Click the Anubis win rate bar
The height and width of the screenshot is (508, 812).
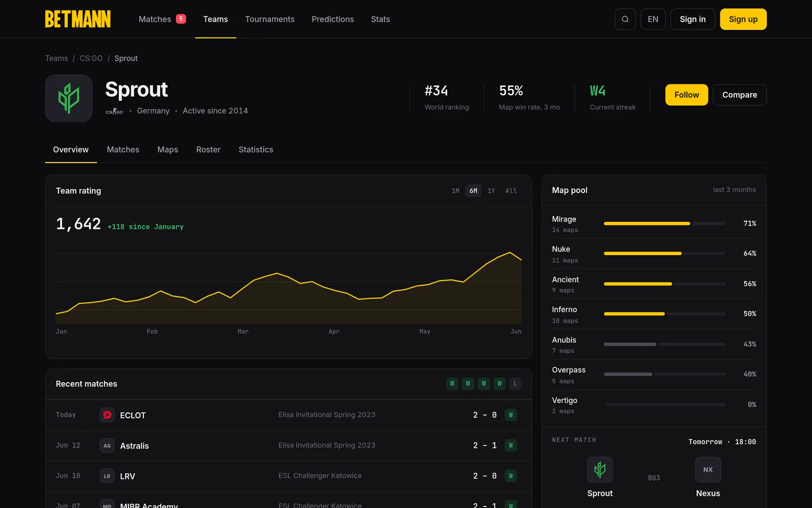click(x=665, y=344)
